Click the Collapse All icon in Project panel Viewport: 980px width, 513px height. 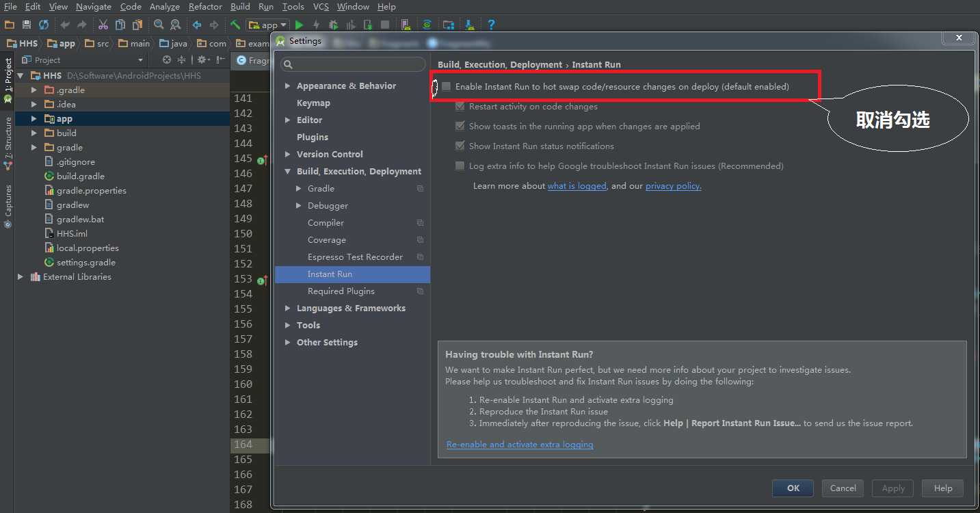tap(181, 60)
